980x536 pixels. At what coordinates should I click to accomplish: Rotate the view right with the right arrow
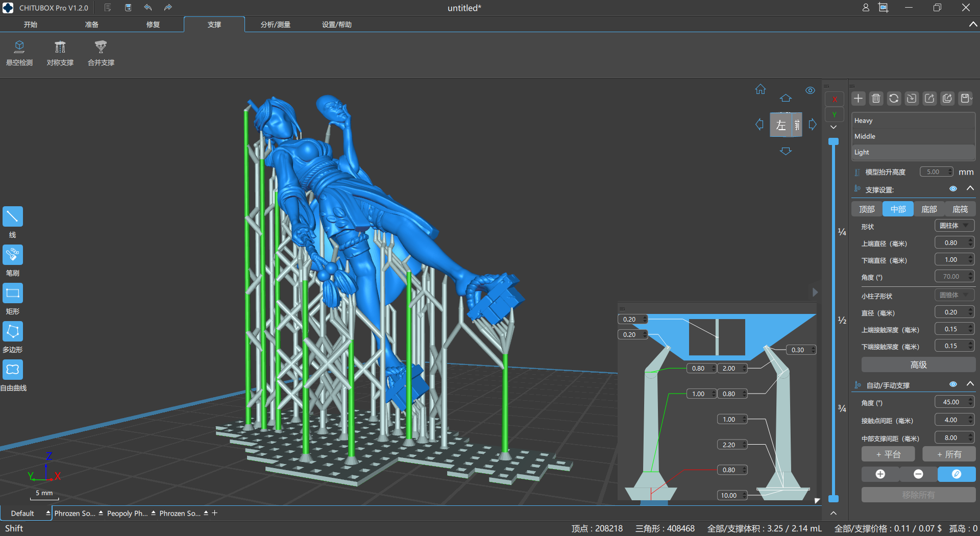coord(813,124)
